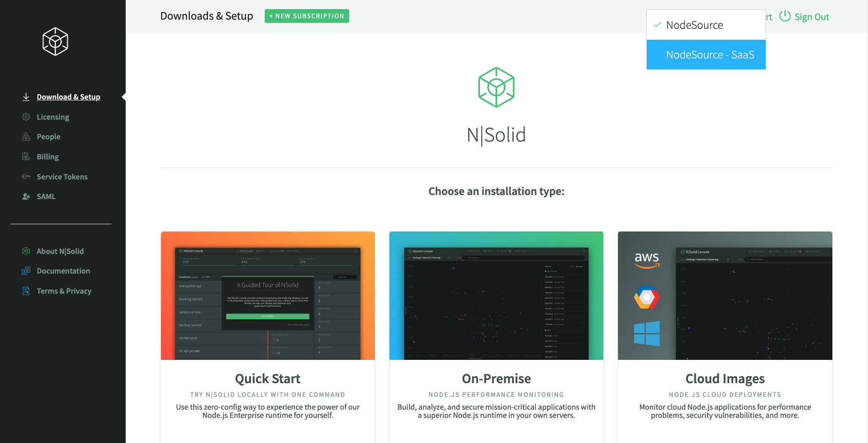Click the Billing invoice icon
This screenshot has height=443, width=868.
[26, 157]
